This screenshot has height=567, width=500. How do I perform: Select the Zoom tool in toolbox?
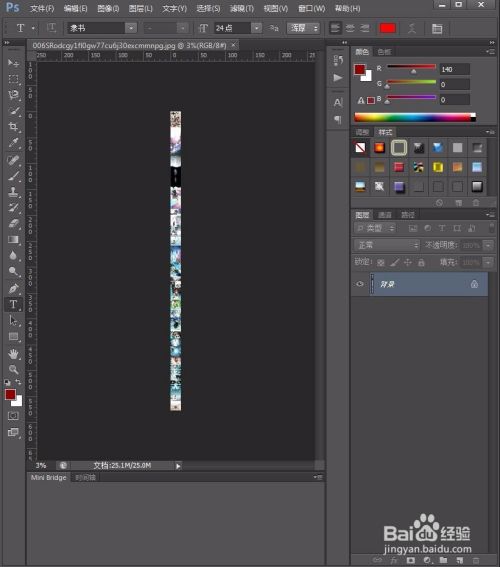(13, 370)
